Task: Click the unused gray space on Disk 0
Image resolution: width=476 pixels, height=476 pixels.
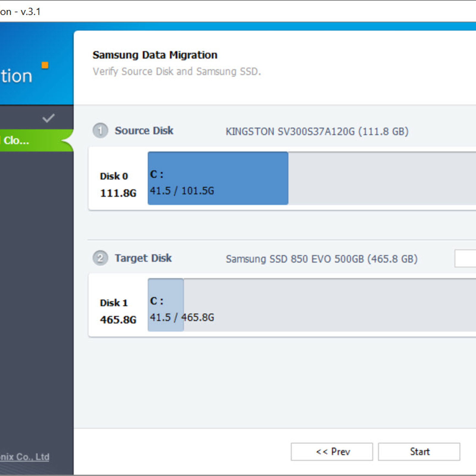Action: coord(381,178)
